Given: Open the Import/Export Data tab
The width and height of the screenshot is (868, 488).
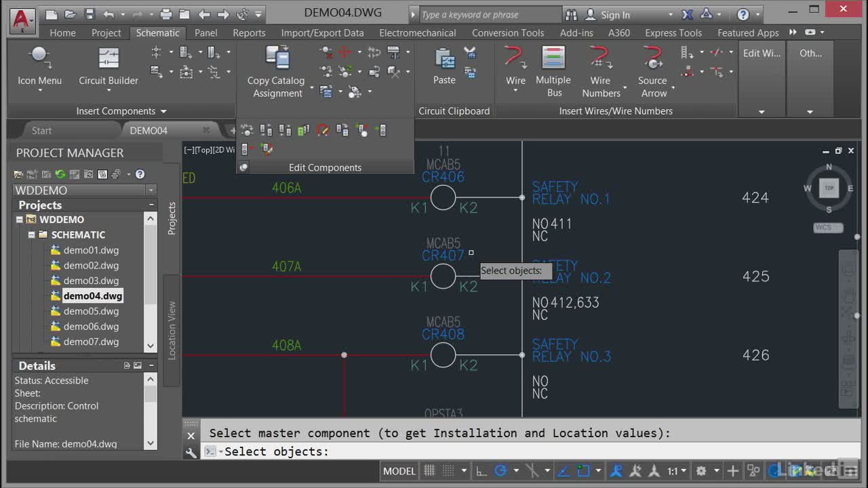Looking at the screenshot, I should click(322, 33).
